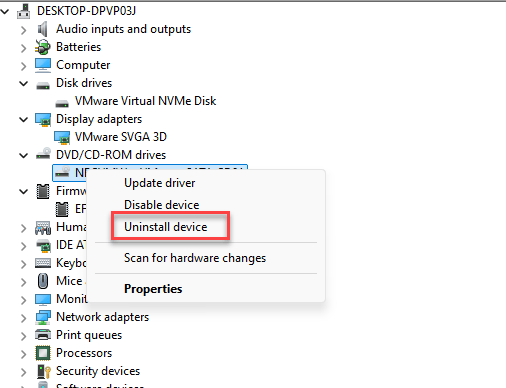Click the Mice category mouse icon
The image size is (506, 388).
coord(43,281)
